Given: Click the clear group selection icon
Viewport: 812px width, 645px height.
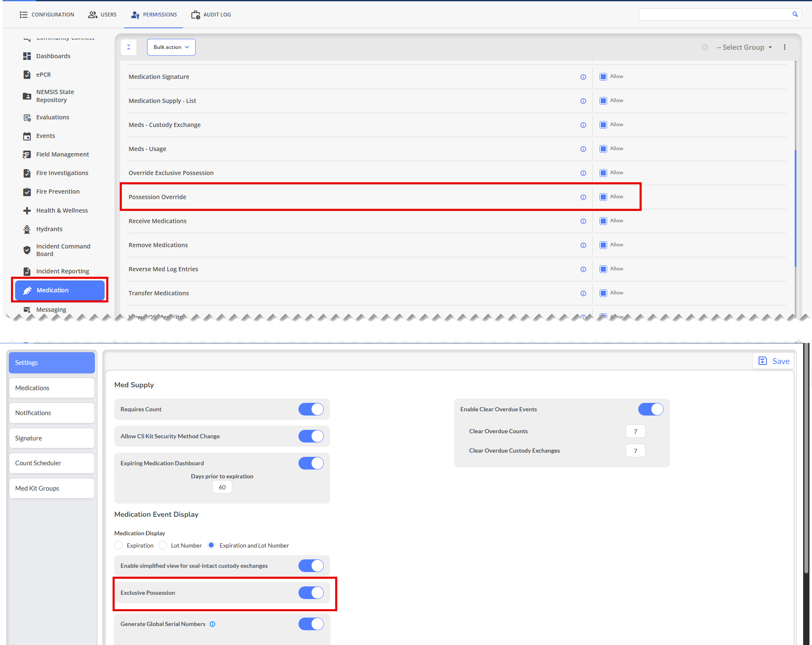Looking at the screenshot, I should click(705, 47).
